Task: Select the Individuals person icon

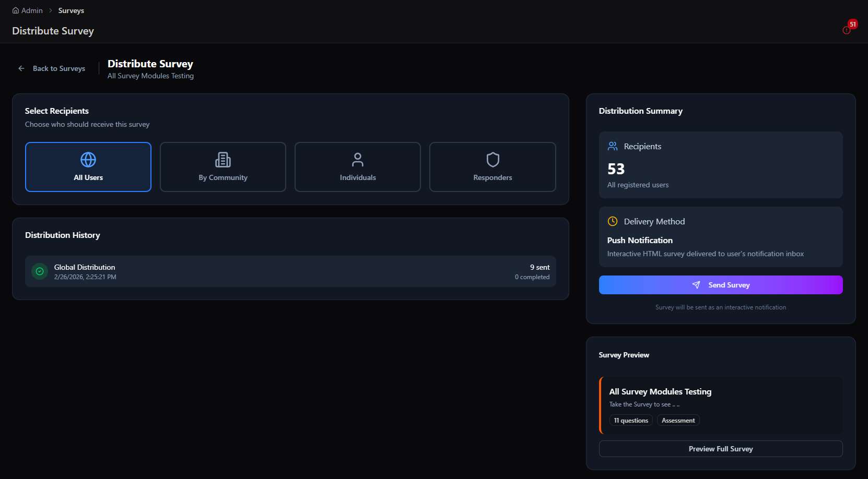Action: (x=358, y=160)
